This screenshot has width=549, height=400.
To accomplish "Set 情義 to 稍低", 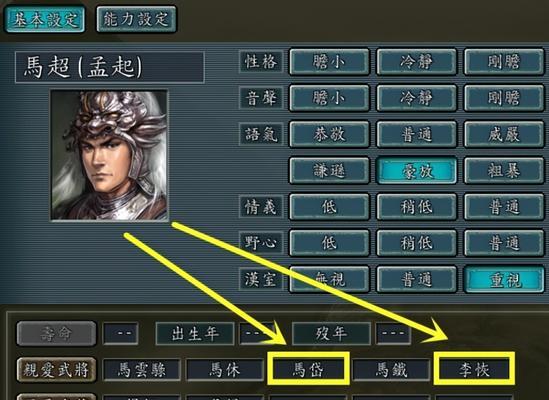I will 416,207.
